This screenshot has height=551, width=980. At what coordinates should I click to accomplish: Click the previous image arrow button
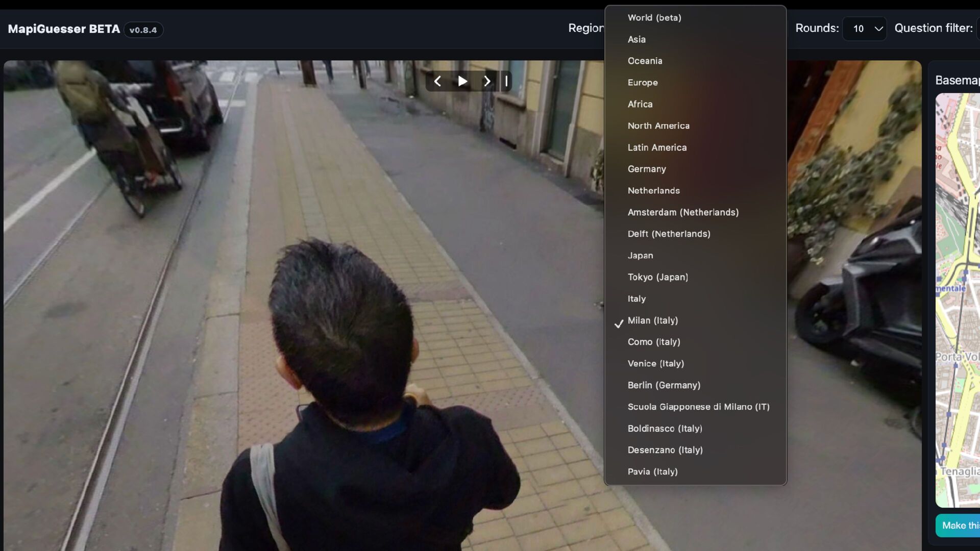pyautogui.click(x=437, y=81)
